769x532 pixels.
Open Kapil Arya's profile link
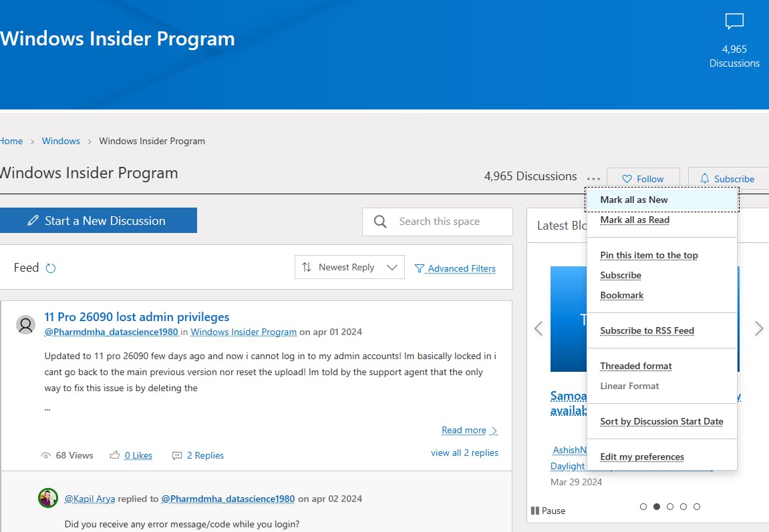[90, 499]
